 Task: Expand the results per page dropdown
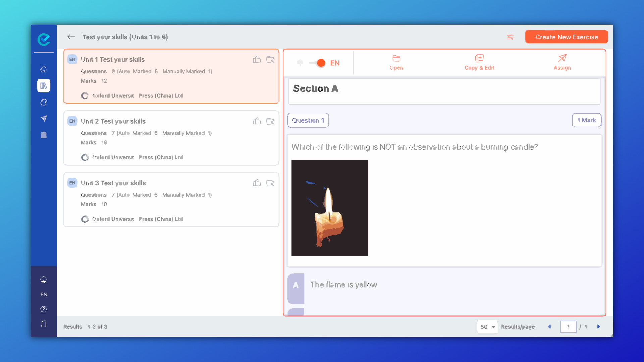point(487,327)
